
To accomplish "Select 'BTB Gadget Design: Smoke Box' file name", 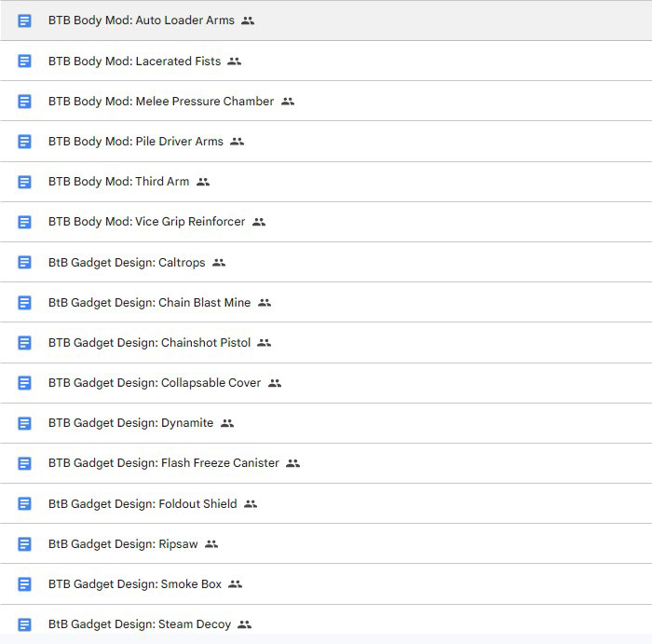I will coord(135,584).
